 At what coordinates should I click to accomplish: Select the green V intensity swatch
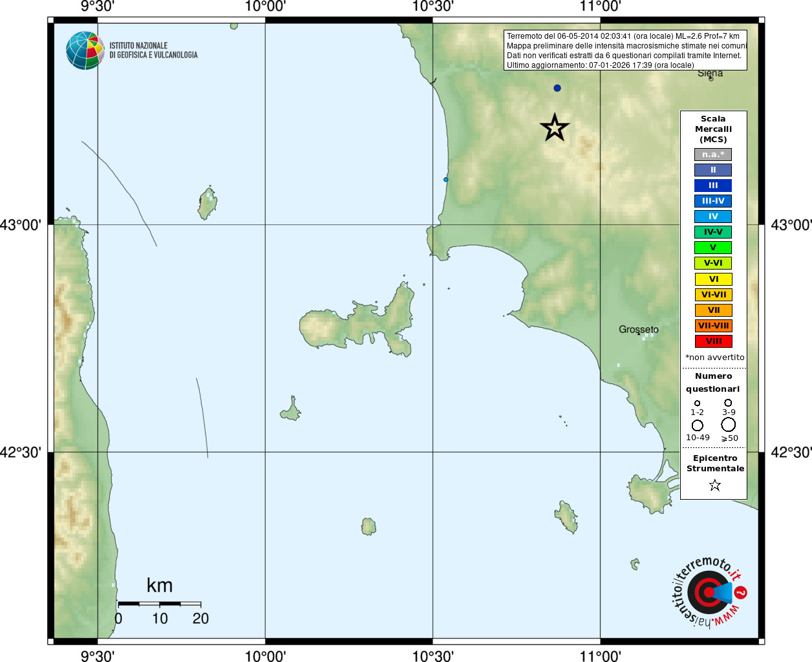(713, 248)
